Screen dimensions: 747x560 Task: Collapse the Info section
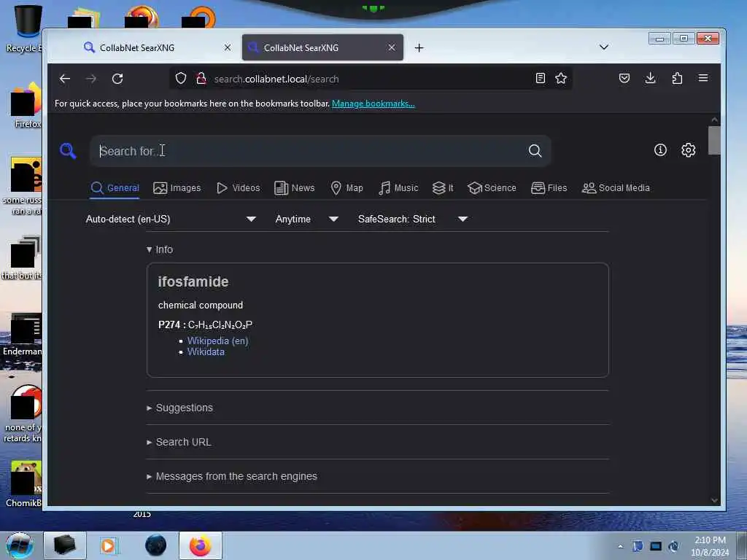pyautogui.click(x=160, y=249)
